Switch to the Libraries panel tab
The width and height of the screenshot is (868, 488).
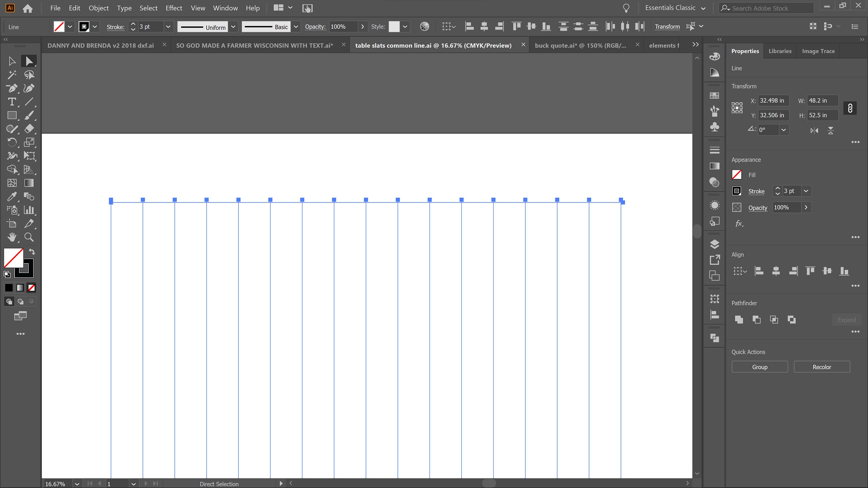tap(780, 51)
